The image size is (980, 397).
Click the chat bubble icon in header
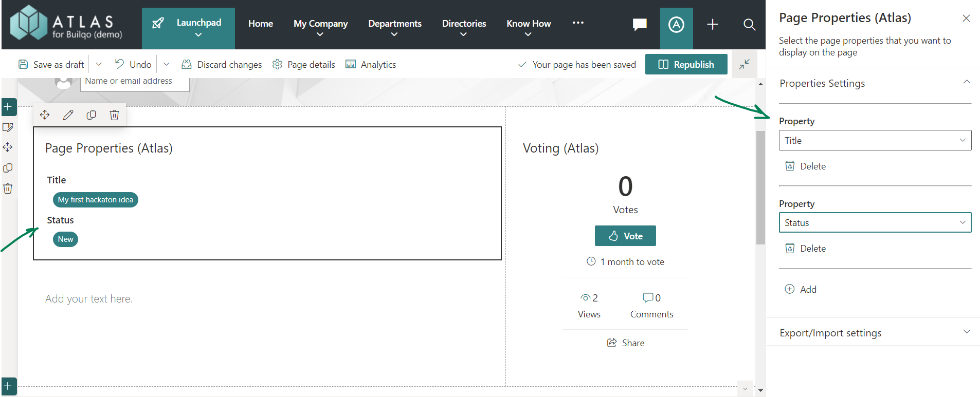[639, 24]
